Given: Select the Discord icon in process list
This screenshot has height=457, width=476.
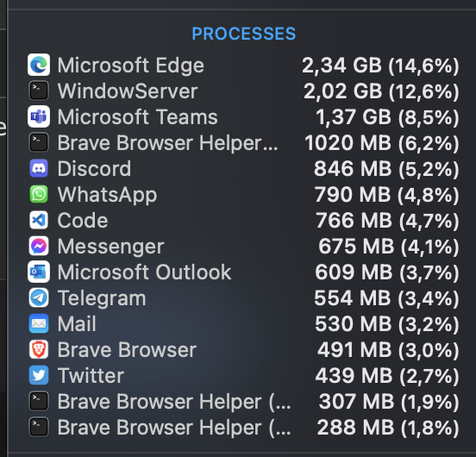Looking at the screenshot, I should (x=39, y=168).
